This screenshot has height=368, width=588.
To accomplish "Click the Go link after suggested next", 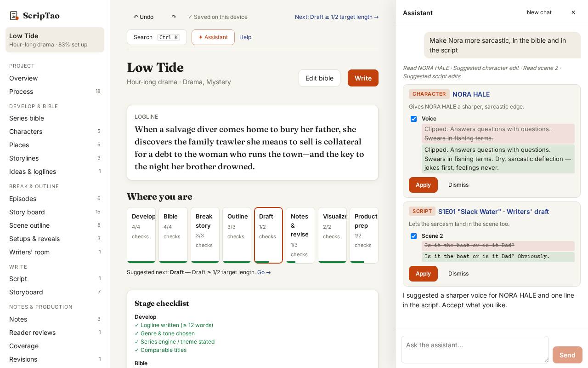I will [x=264, y=272].
